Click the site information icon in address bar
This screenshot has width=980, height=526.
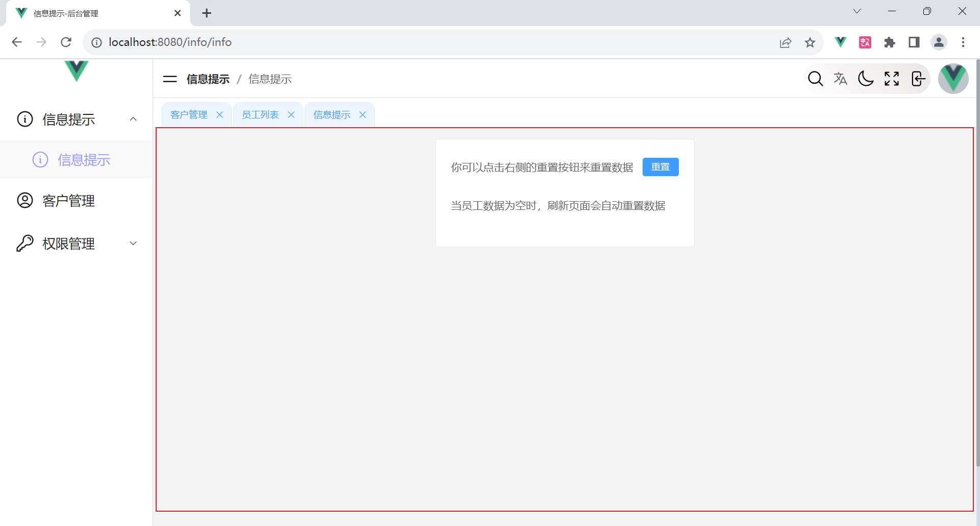(x=96, y=42)
